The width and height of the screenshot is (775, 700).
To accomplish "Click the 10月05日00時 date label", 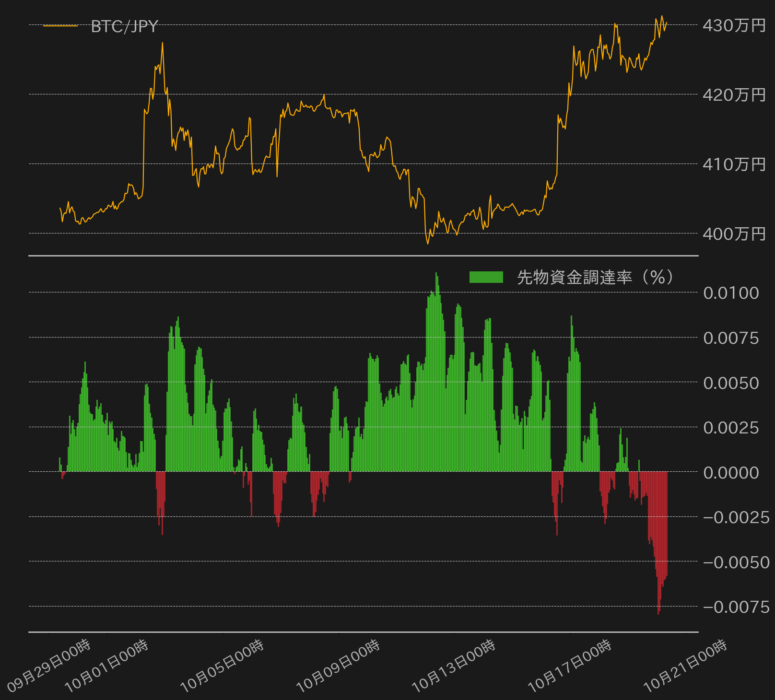I will coord(223,666).
